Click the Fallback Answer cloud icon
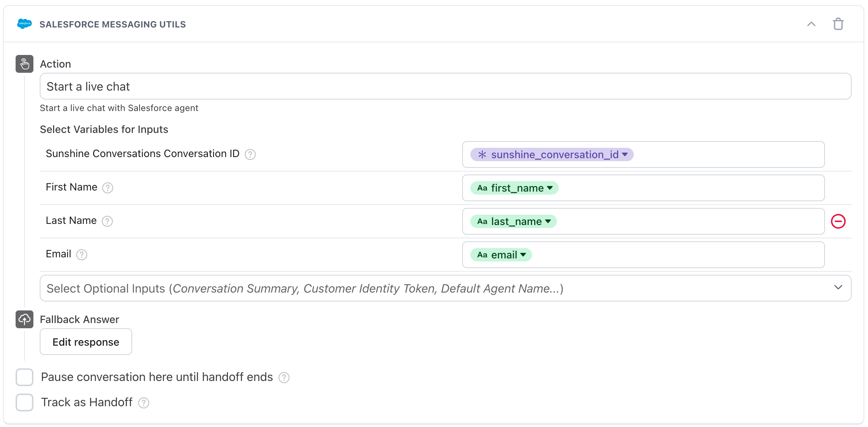The height and width of the screenshot is (427, 868). point(24,319)
